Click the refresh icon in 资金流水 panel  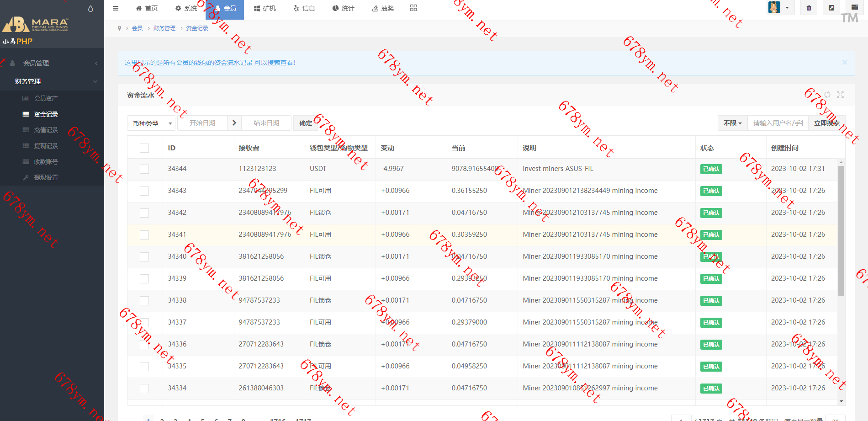pyautogui.click(x=827, y=95)
